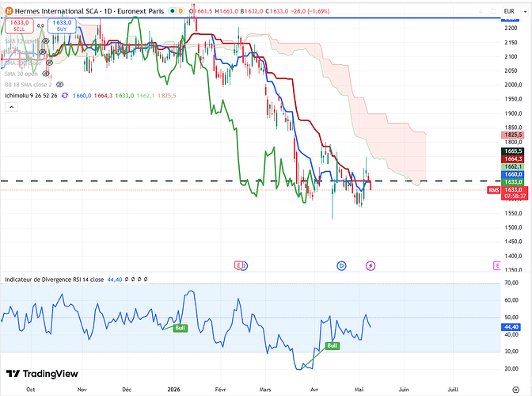Click the pink 1825,5 value in the Ichimoku legend
The width and height of the screenshot is (532, 396).
tap(167, 96)
